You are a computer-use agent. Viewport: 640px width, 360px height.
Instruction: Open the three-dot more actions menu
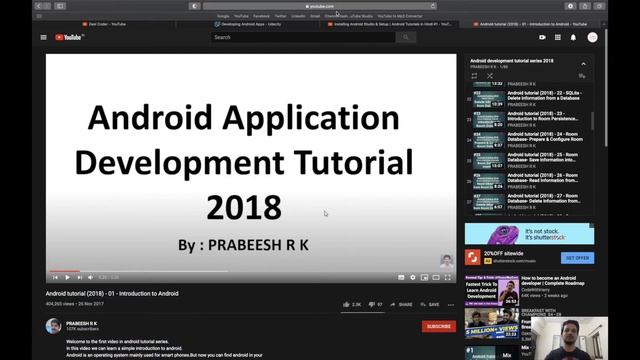[x=451, y=304]
